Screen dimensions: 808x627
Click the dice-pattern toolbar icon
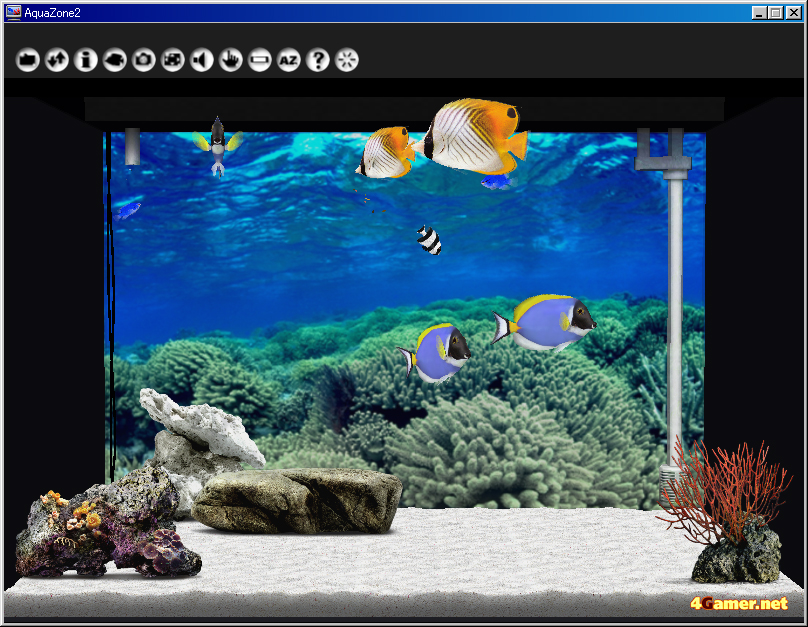(x=173, y=61)
